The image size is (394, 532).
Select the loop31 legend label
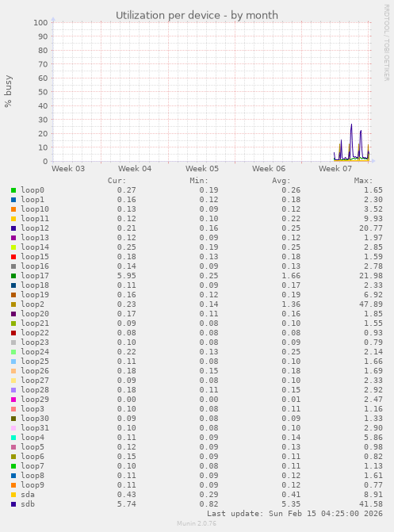[35, 428]
